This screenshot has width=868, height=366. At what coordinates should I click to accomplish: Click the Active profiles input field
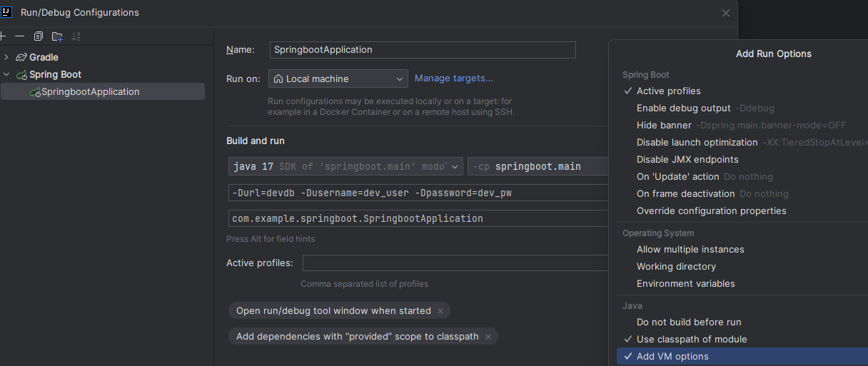[x=455, y=263]
